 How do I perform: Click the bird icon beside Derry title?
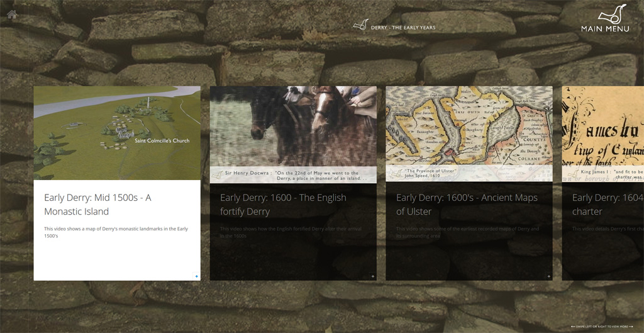[x=360, y=25]
